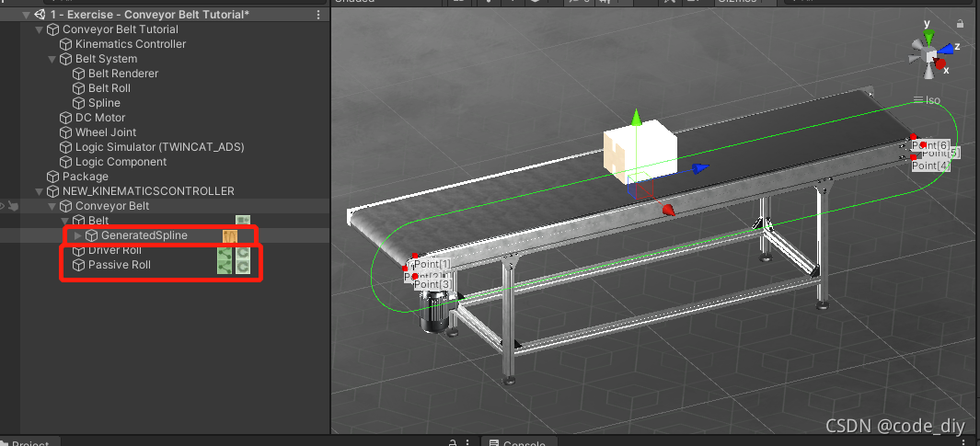
Task: Select the Package object
Action: pyautogui.click(x=85, y=177)
